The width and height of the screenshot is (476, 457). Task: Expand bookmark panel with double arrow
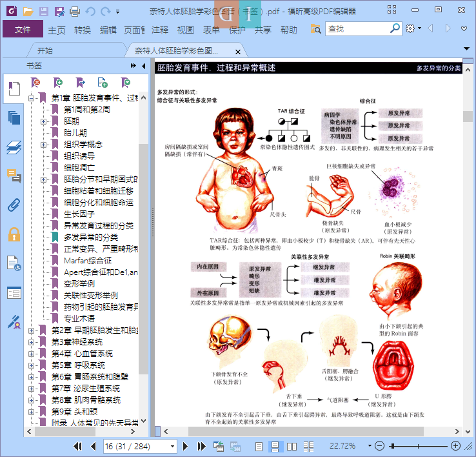point(133,66)
